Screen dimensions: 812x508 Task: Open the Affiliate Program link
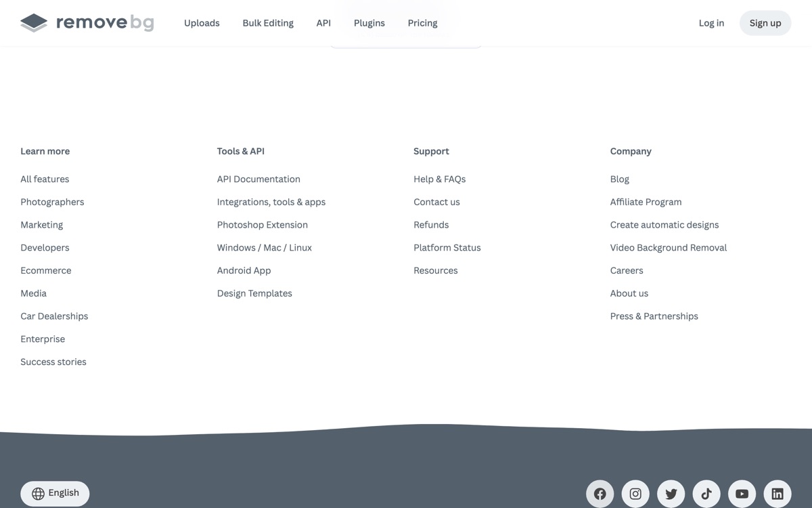click(x=646, y=202)
